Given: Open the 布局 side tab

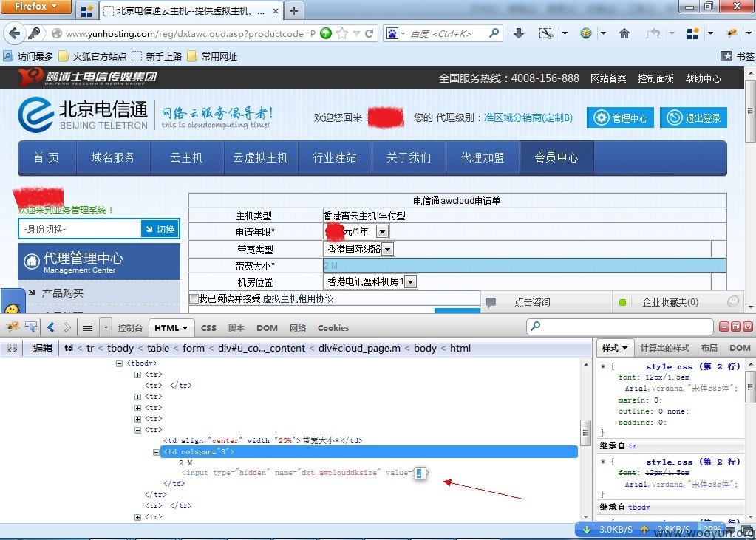Looking at the screenshot, I should click(709, 348).
